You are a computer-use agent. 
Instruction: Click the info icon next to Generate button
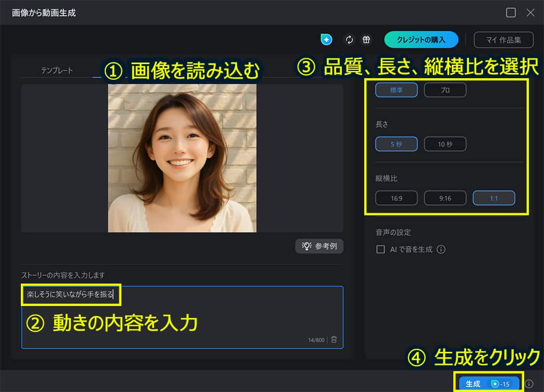(x=529, y=384)
